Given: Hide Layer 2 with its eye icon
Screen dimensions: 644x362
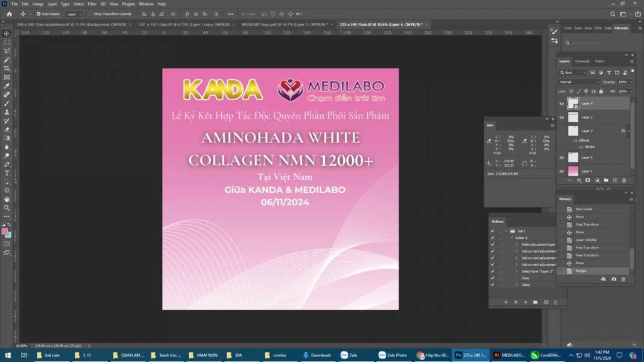Looking at the screenshot, I should click(561, 117).
